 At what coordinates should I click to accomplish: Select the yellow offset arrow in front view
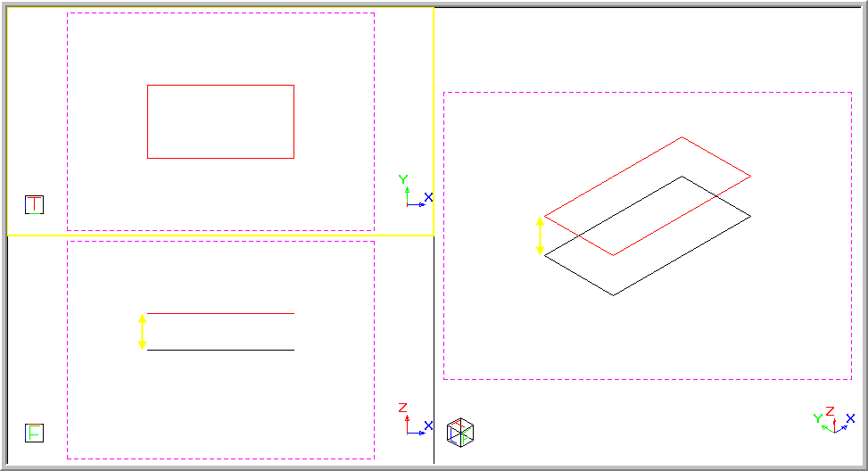[x=142, y=332]
